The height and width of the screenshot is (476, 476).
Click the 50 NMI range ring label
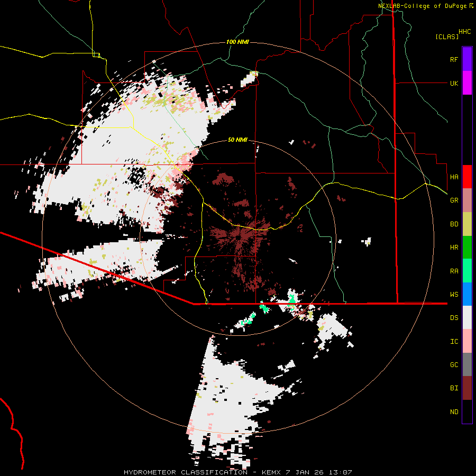click(237, 140)
